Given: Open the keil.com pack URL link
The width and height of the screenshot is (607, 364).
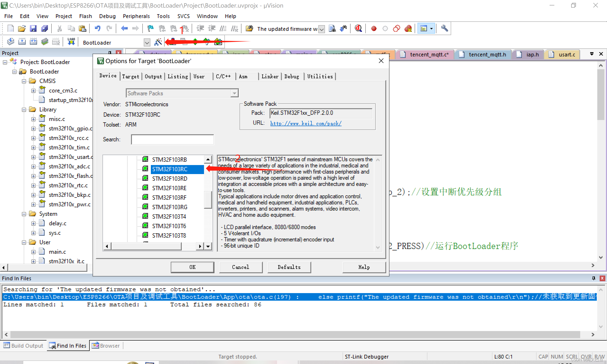Looking at the screenshot, I should (306, 123).
